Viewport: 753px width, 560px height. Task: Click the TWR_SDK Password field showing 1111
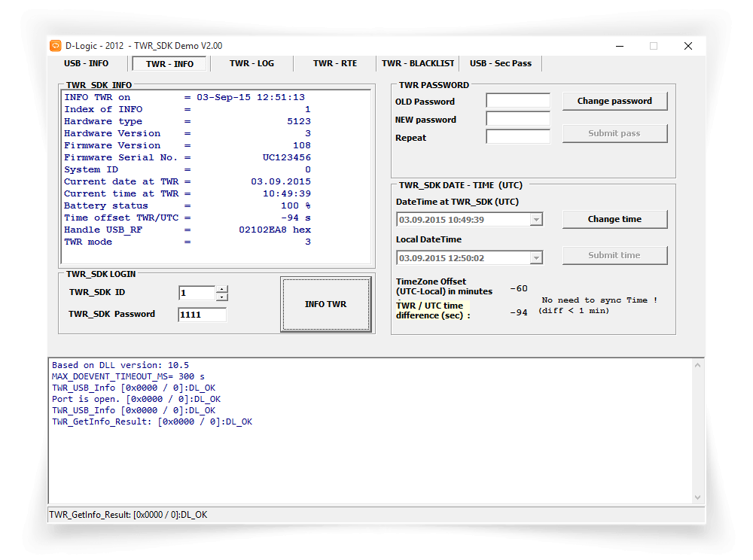point(202,315)
